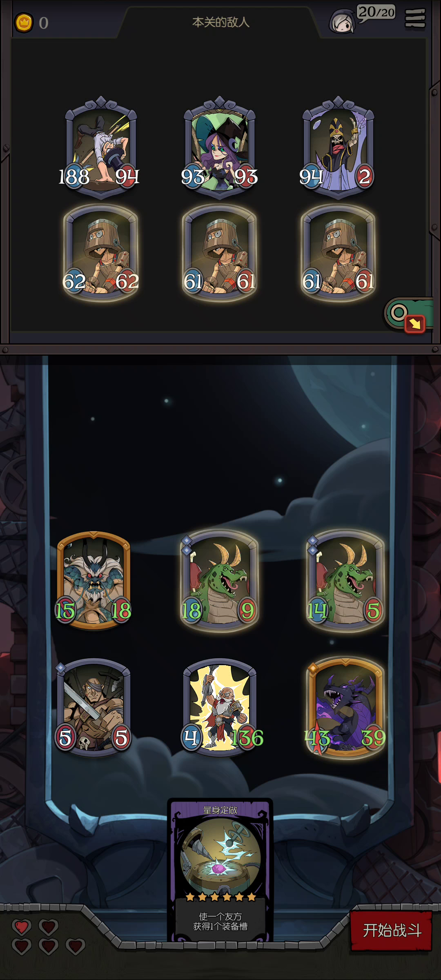
Task: Select the 量身定做 equipment slot card
Action: 220,870
